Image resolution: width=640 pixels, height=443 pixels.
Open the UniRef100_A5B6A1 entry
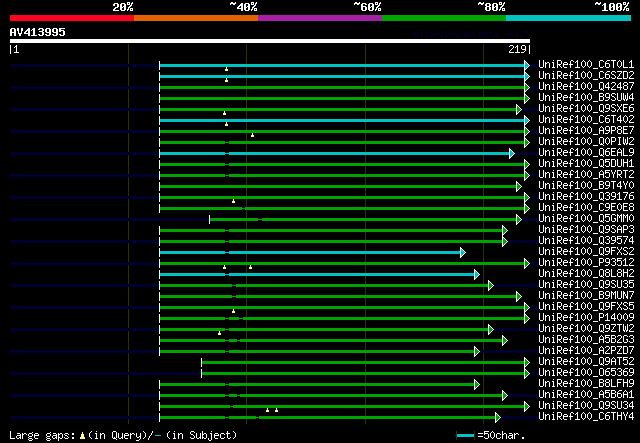[586, 395]
